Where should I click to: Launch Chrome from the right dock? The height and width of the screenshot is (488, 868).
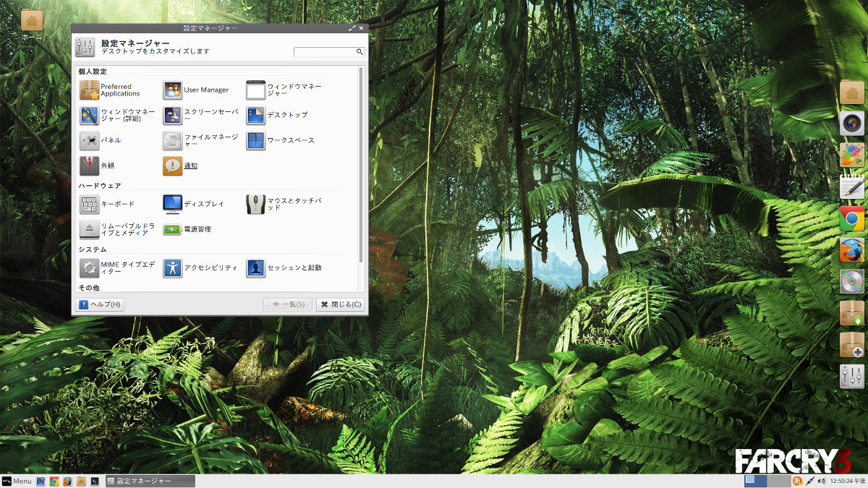852,218
